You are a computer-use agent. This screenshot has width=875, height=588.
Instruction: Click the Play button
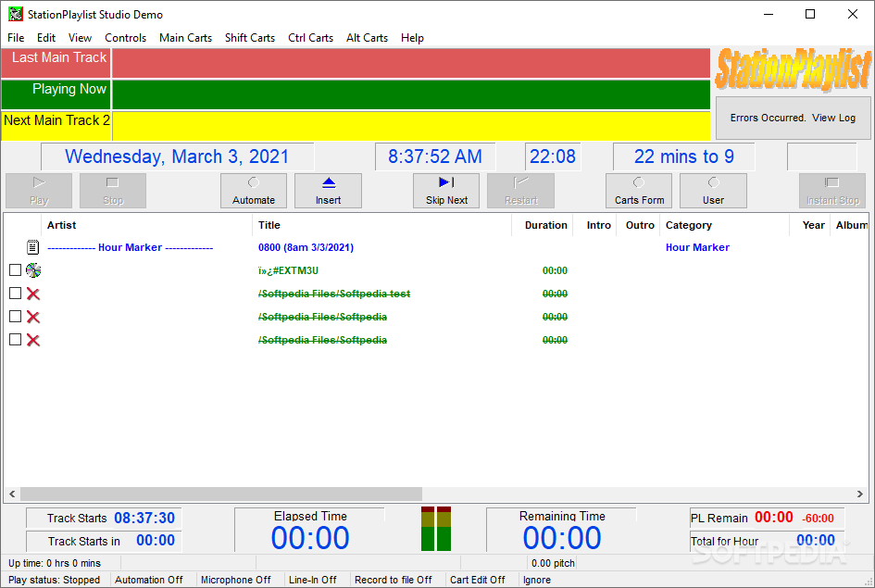point(39,191)
